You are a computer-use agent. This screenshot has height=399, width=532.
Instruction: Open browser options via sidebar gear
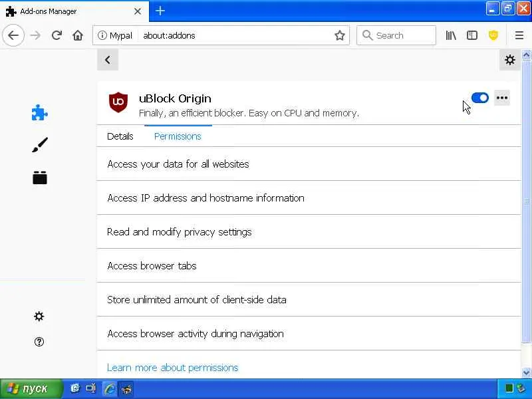point(39,317)
